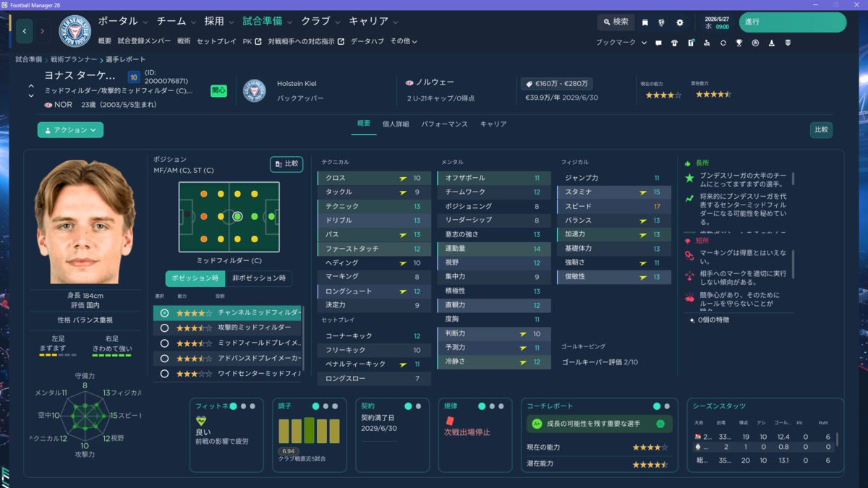
Task: Click the squad number 10 badge
Action: pyautogui.click(x=134, y=77)
